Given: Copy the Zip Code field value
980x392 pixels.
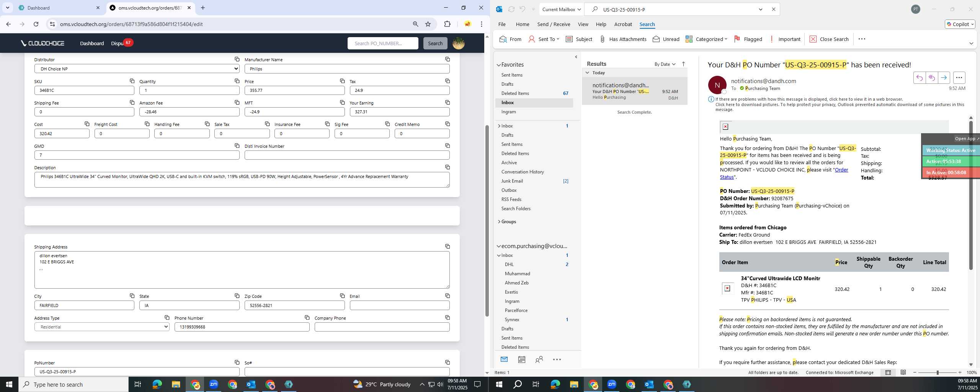Looking at the screenshot, I should [x=342, y=296].
